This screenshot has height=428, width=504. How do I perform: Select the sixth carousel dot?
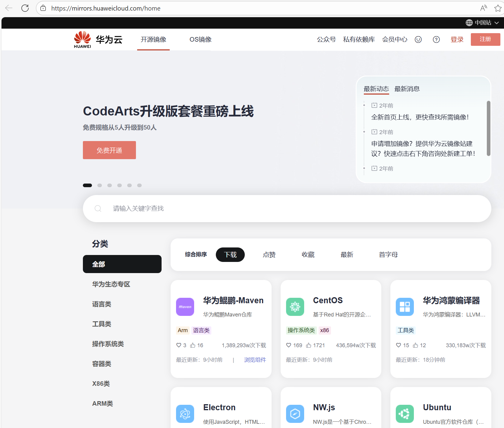click(139, 185)
